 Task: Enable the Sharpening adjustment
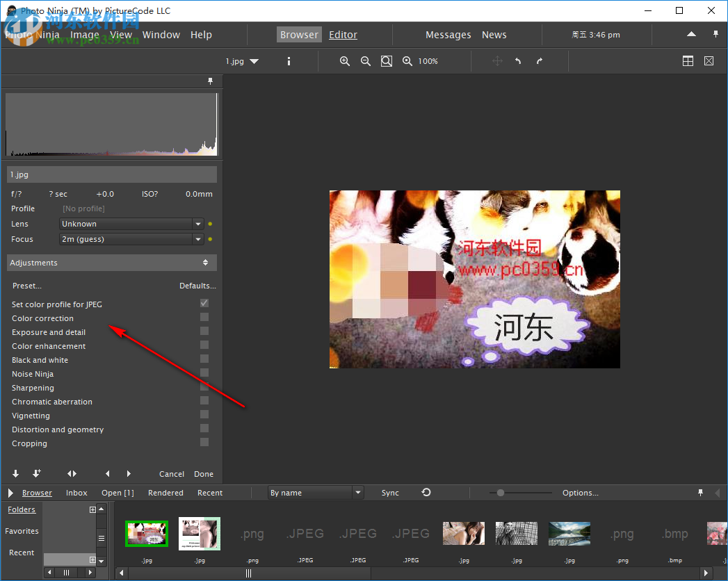[204, 386]
